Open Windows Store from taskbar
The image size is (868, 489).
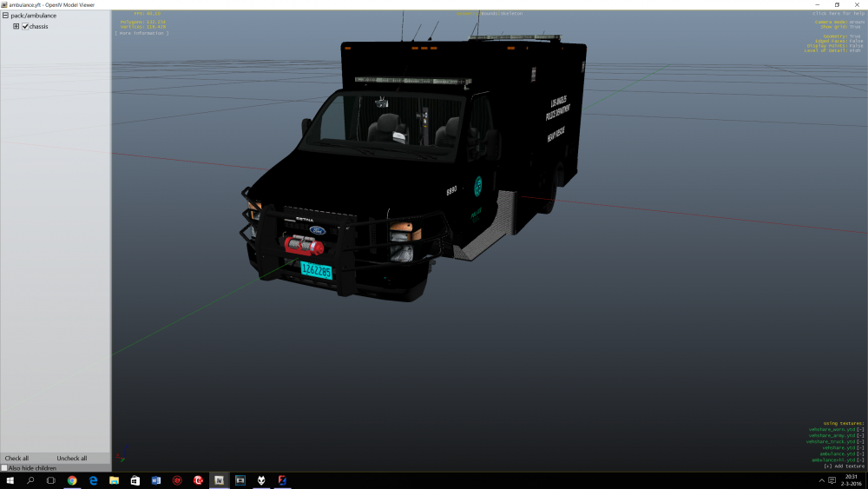pos(135,480)
